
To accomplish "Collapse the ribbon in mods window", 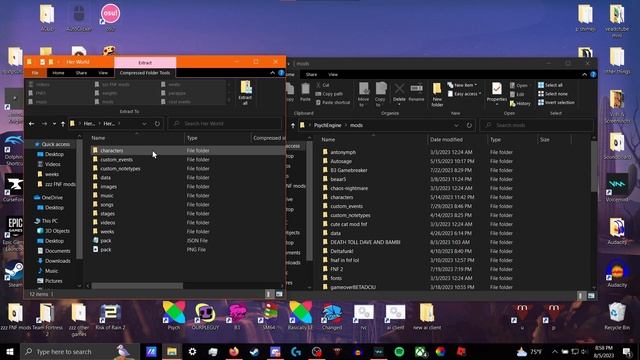I will coord(584,74).
